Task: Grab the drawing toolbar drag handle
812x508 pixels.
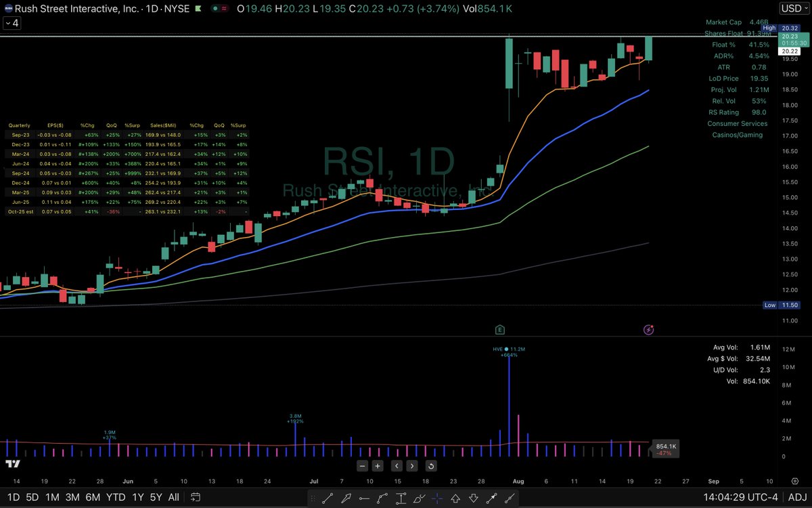Action: (313, 498)
